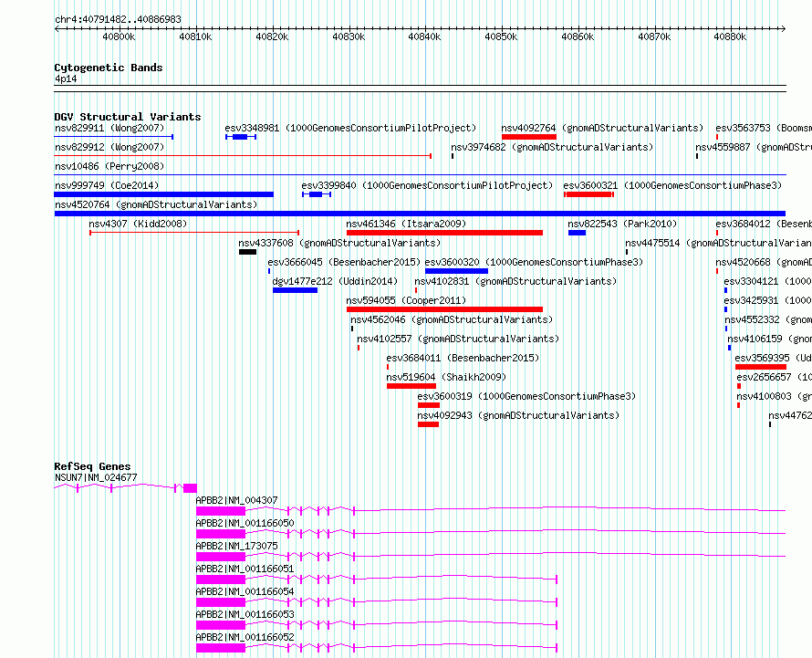Click the nsv3974682 gnomAD variant label
Image resolution: width=812 pixels, height=658 pixels.
(552, 147)
